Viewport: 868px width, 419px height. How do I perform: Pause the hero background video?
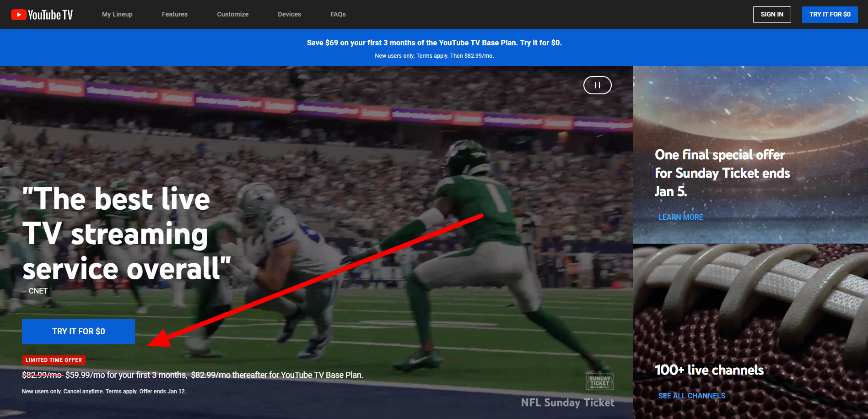[x=597, y=85]
